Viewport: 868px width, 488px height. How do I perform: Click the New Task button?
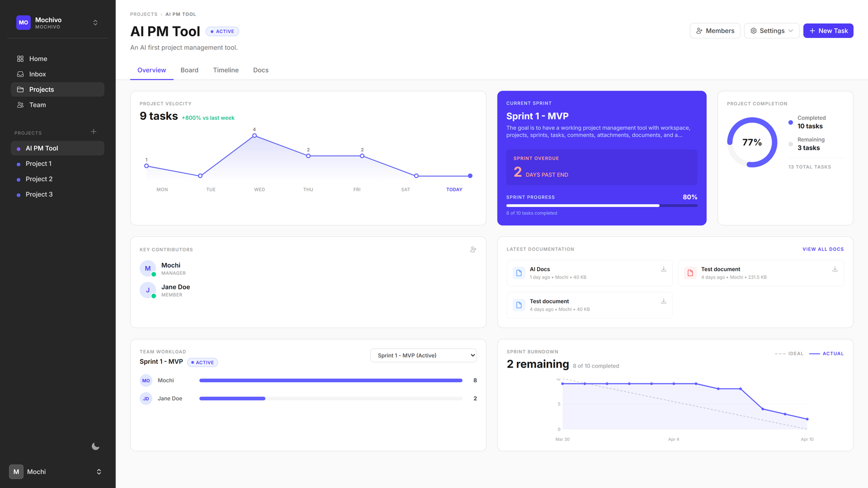tap(828, 31)
